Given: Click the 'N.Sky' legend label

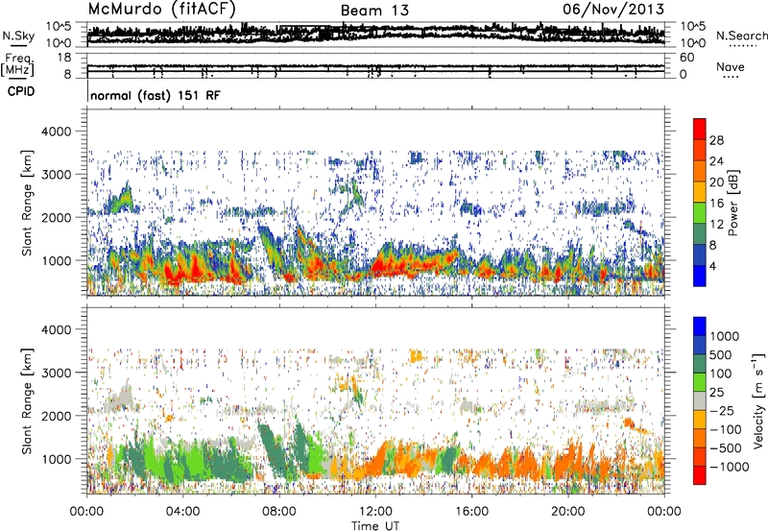Looking at the screenshot, I should 18,36.
